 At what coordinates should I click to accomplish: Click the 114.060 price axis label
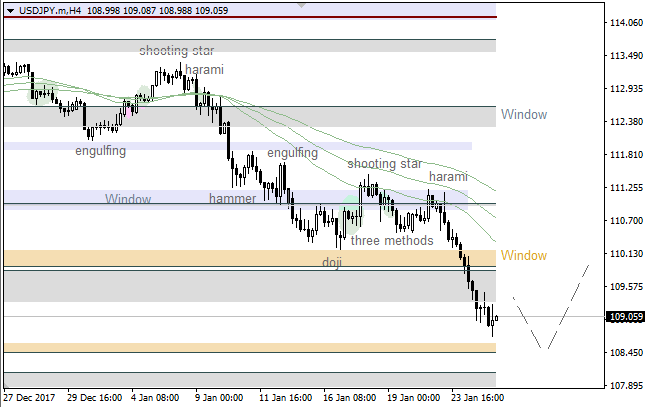[x=626, y=23]
